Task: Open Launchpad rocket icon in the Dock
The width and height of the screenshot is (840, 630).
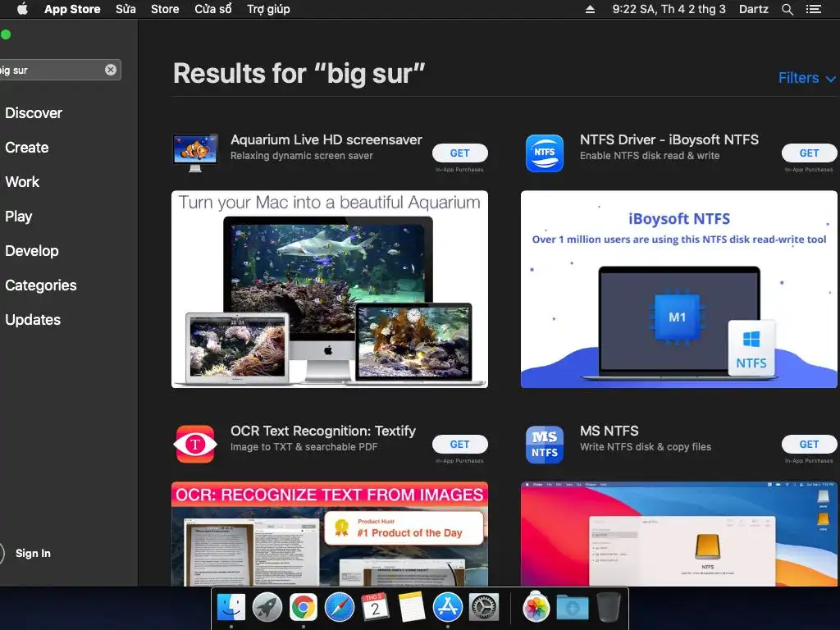Action: pyautogui.click(x=267, y=608)
